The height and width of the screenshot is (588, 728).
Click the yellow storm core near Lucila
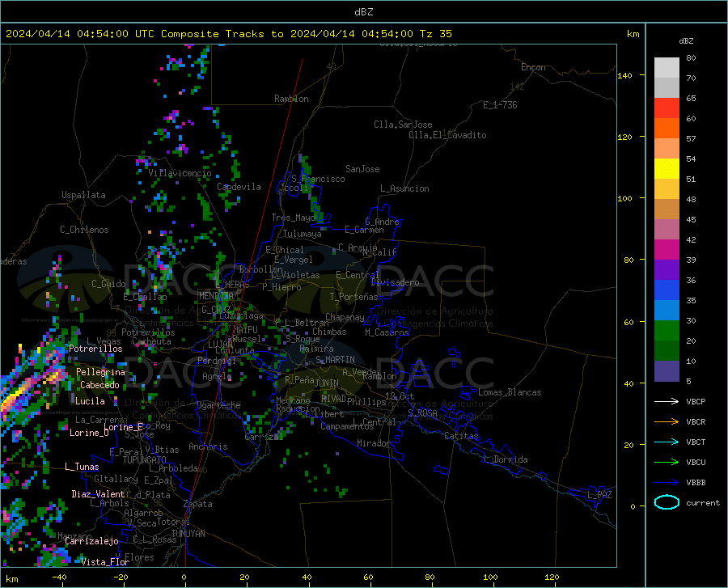click(13, 396)
